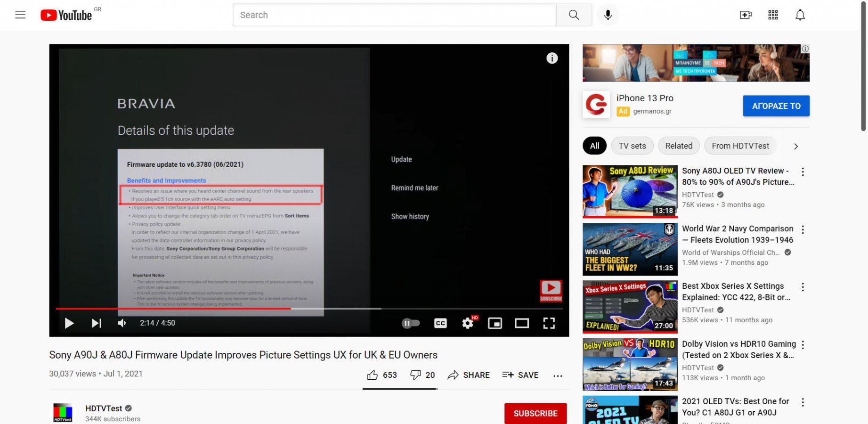Select the All filter chip
The width and height of the screenshot is (868, 424).
[x=594, y=146]
